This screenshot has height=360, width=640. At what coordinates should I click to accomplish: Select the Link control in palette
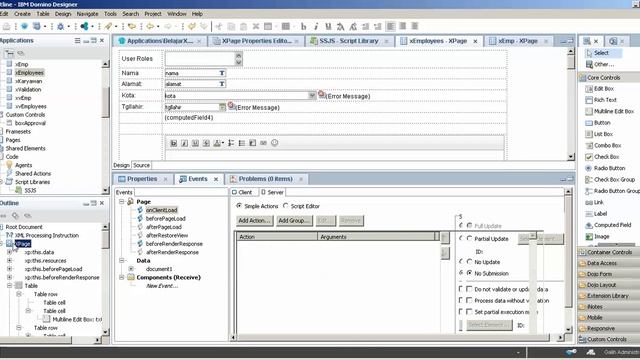[x=598, y=202]
